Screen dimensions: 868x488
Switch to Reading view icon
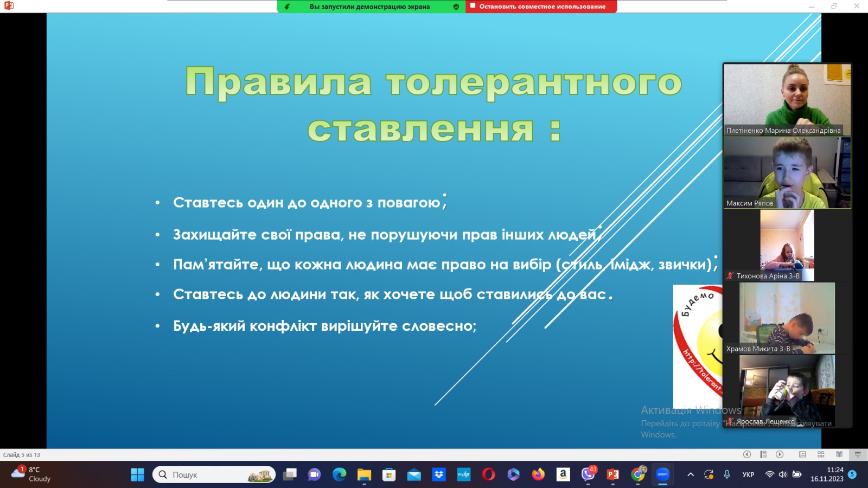pos(839,454)
